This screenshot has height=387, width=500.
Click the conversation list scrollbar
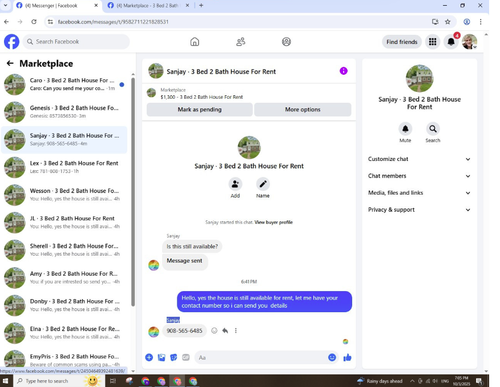tap(133, 192)
